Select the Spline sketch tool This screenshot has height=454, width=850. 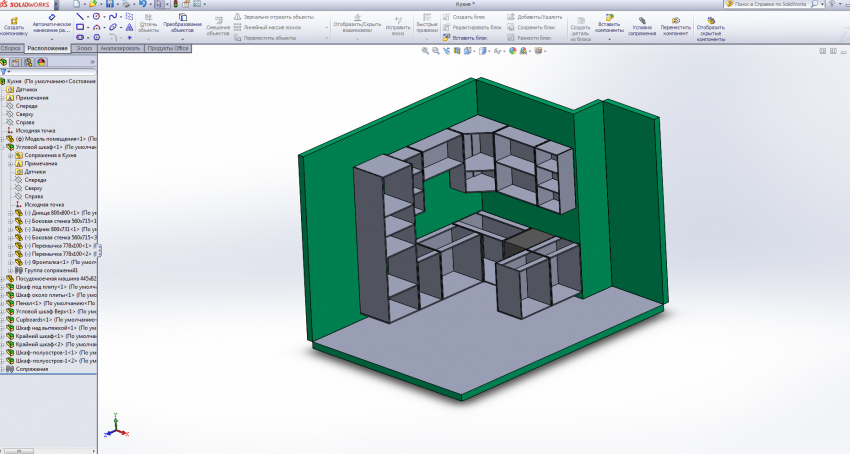point(113,17)
